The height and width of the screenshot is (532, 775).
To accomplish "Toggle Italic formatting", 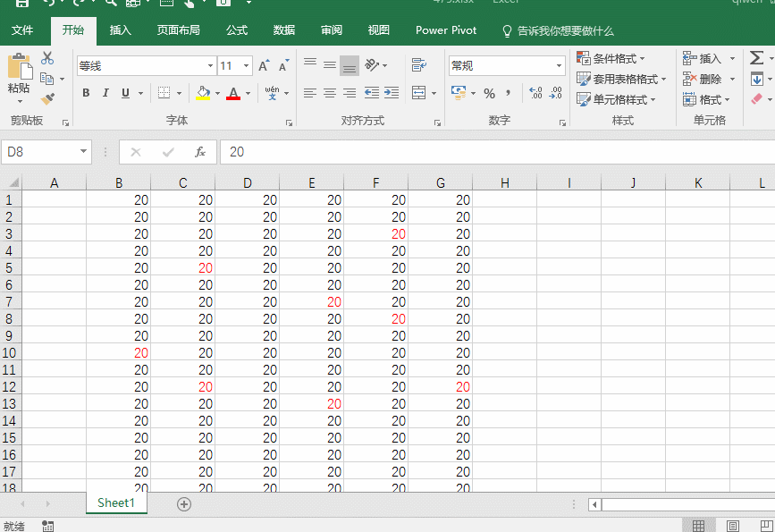I will (105, 93).
